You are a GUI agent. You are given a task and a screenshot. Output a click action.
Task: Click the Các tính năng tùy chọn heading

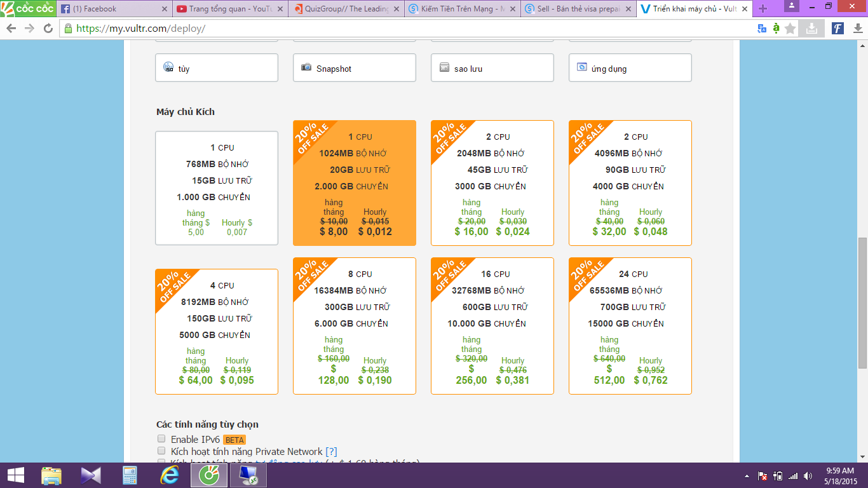coord(207,424)
